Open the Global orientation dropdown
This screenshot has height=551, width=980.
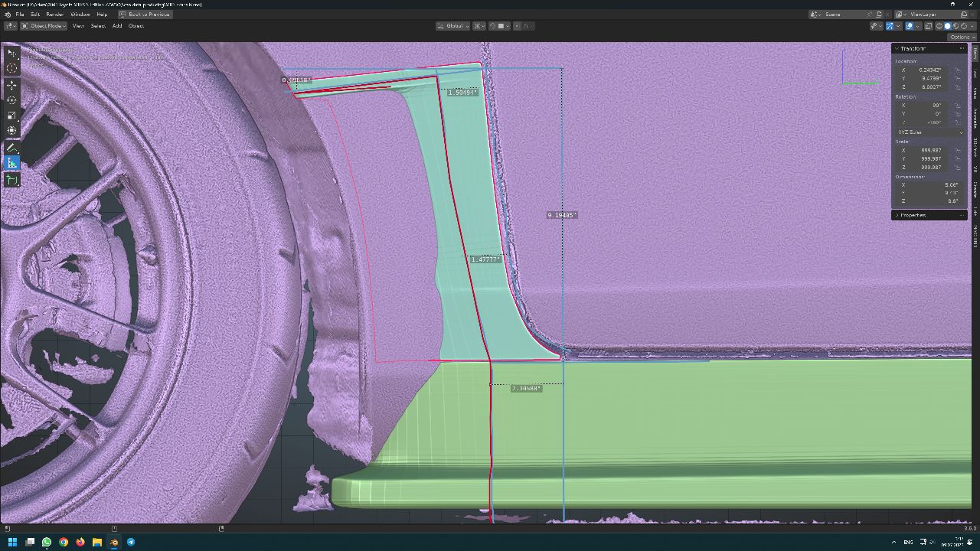[x=452, y=26]
